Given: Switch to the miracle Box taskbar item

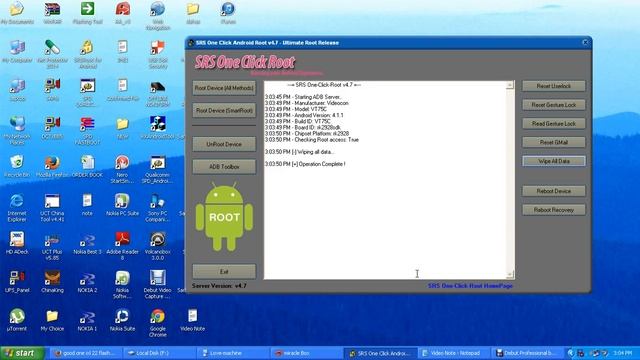Looking at the screenshot, I should 307,353.
